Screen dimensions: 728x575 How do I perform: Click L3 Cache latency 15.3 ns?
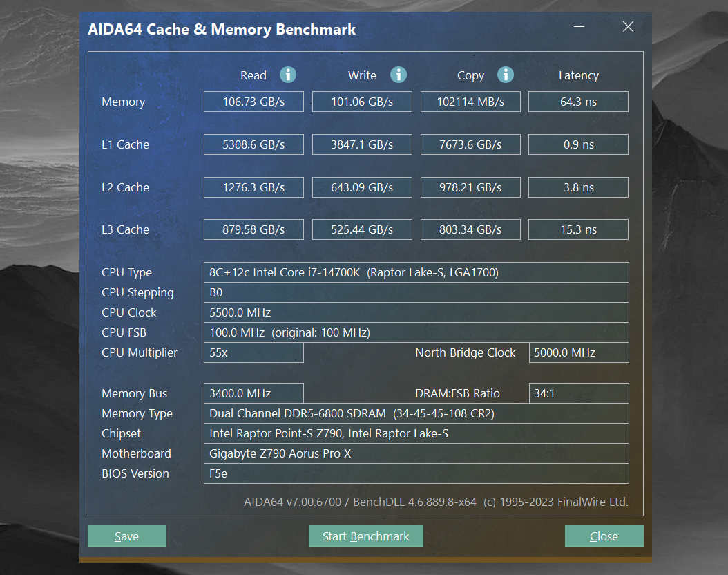tap(579, 229)
